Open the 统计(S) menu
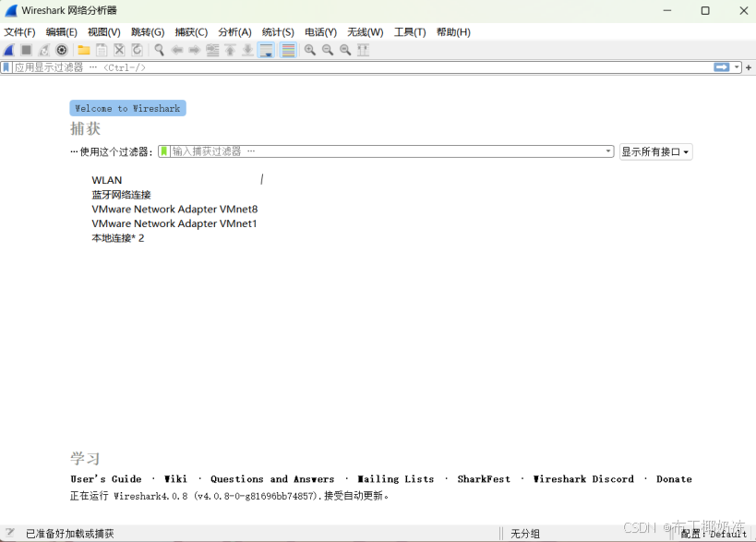The width and height of the screenshot is (756, 542). coord(278,32)
